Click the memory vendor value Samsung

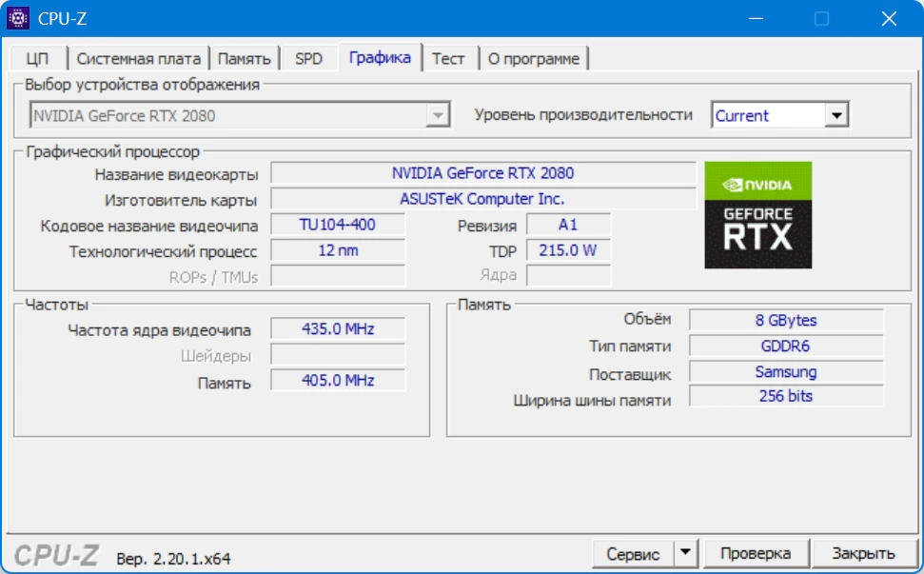[786, 372]
